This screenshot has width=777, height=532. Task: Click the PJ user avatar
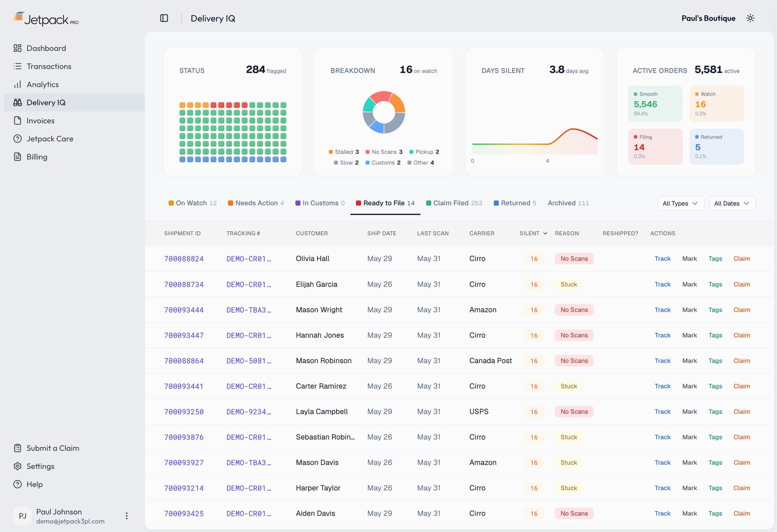[x=23, y=516]
